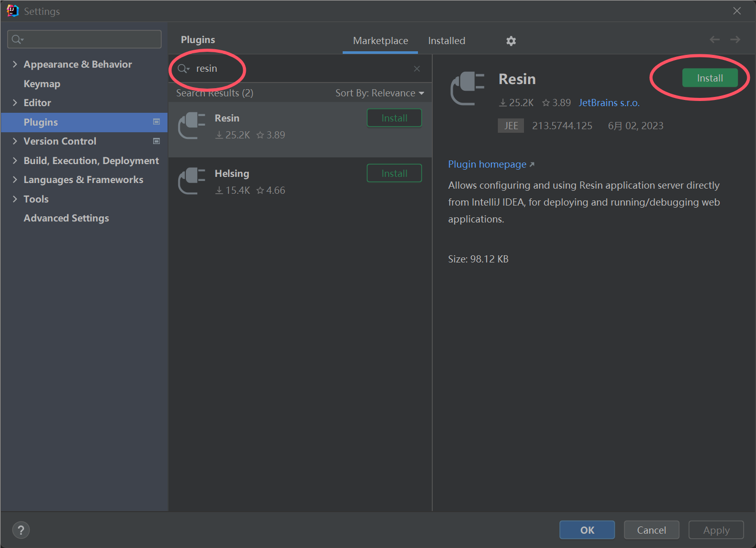Image resolution: width=756 pixels, height=548 pixels.
Task: Click the project-level icon beside Version Control
Action: click(x=157, y=141)
